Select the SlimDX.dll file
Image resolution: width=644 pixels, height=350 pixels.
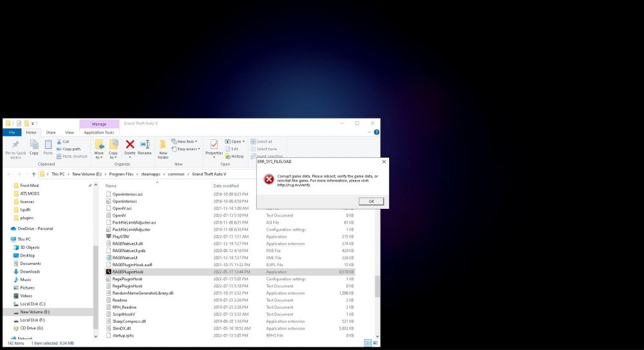[x=122, y=328]
